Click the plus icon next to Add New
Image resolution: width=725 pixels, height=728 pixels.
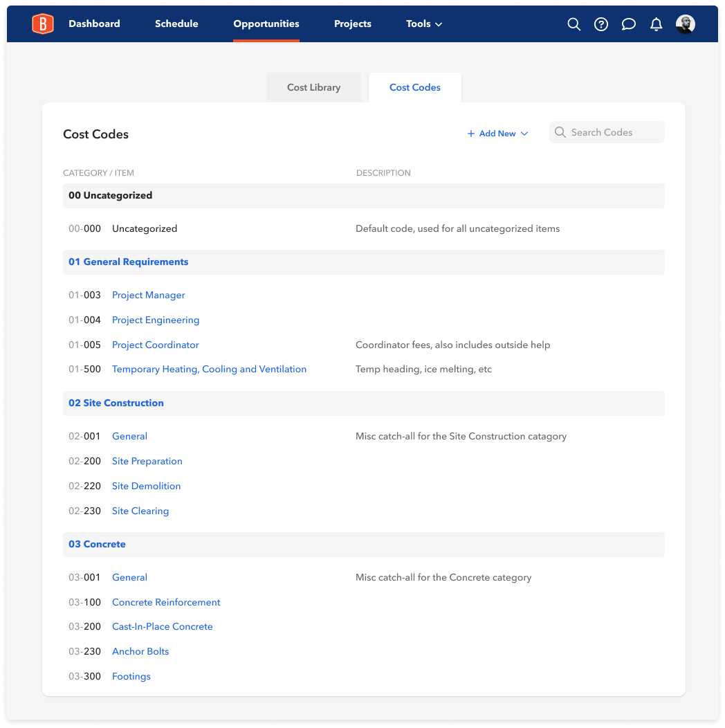point(472,133)
